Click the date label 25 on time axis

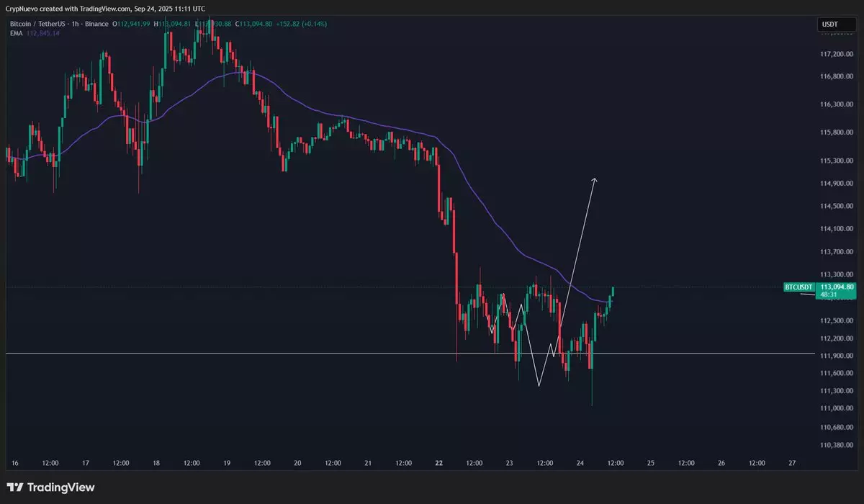(x=649, y=463)
